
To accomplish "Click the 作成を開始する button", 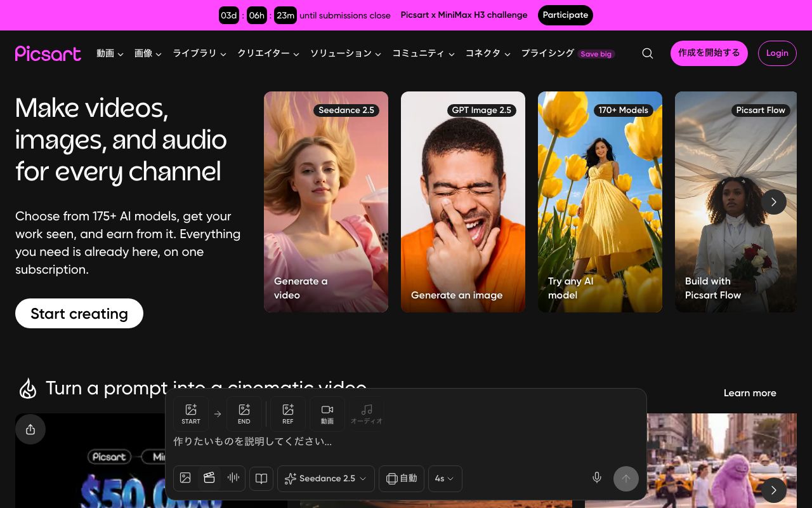I will pos(709,53).
